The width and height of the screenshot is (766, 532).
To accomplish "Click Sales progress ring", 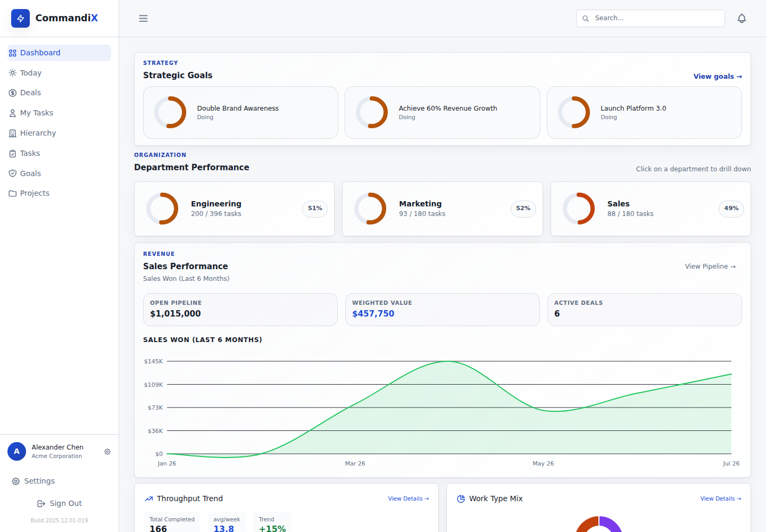I will tap(579, 209).
